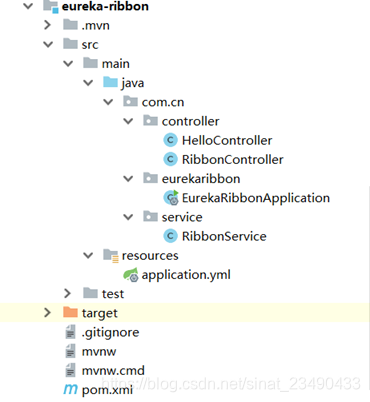Collapse the java source folder chevron

tap(88, 83)
